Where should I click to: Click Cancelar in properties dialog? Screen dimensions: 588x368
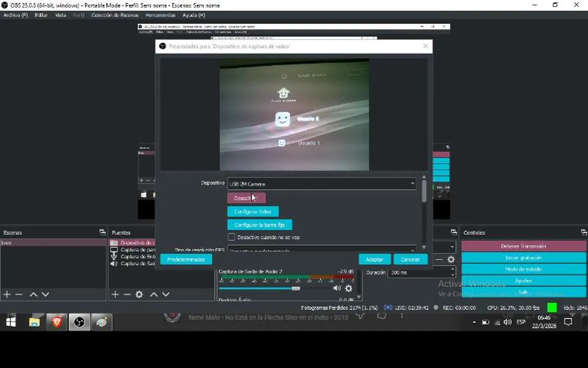(410, 260)
